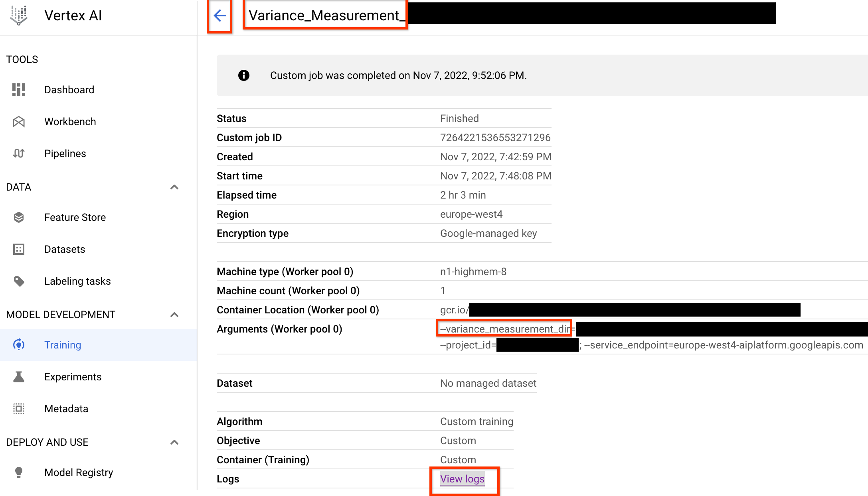Navigate to Experiments section
The width and height of the screenshot is (868, 496).
pyautogui.click(x=73, y=376)
